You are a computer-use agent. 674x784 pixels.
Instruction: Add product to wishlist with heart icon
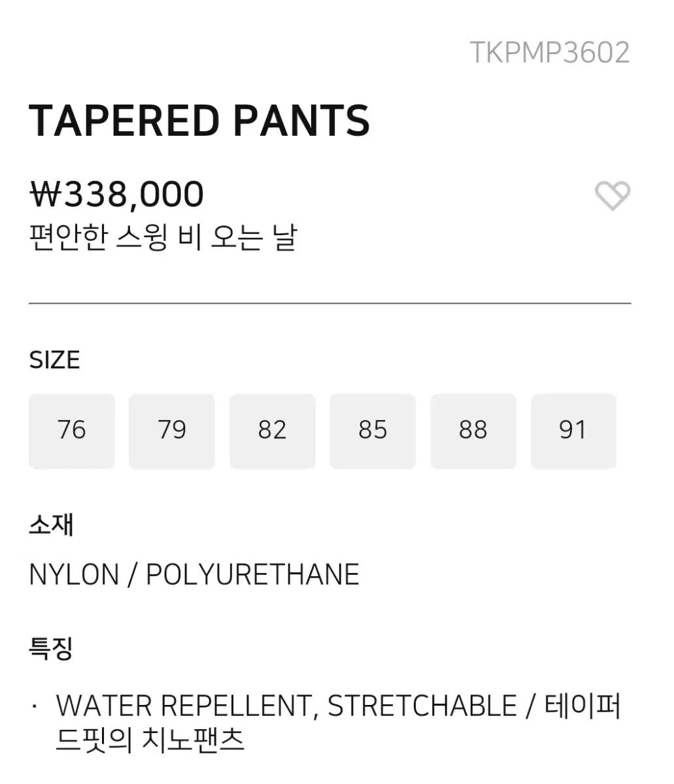click(612, 195)
